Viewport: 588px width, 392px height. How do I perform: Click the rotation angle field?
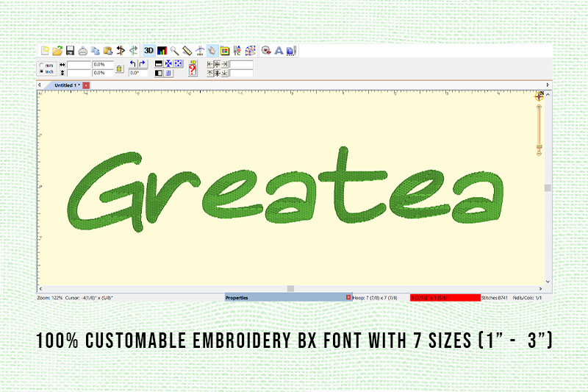pos(138,73)
